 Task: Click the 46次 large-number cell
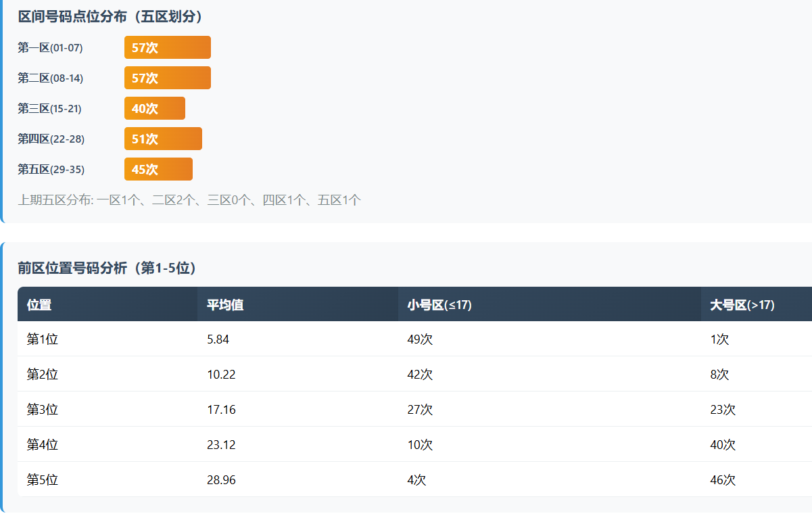click(x=723, y=480)
